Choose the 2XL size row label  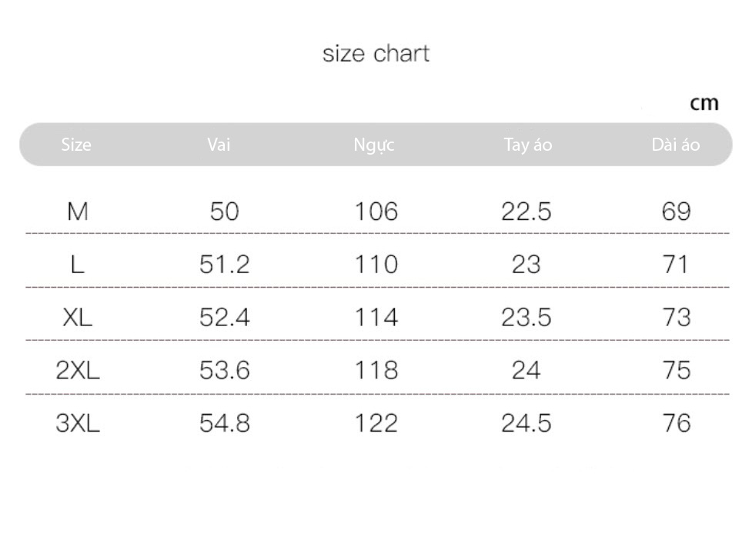click(78, 370)
